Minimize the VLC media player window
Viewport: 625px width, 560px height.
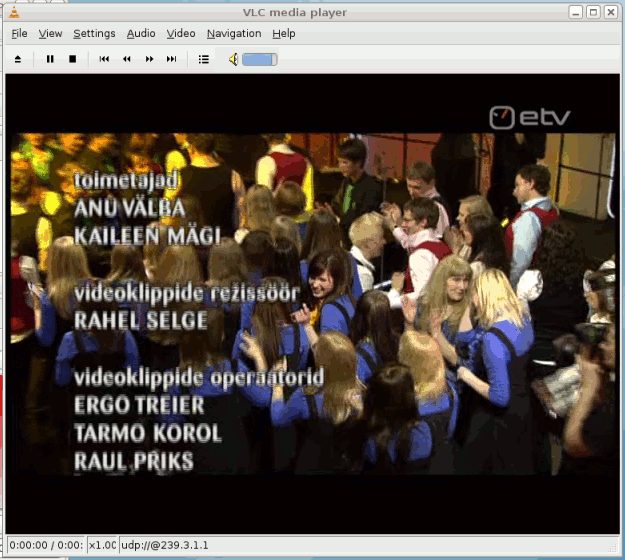[576, 12]
